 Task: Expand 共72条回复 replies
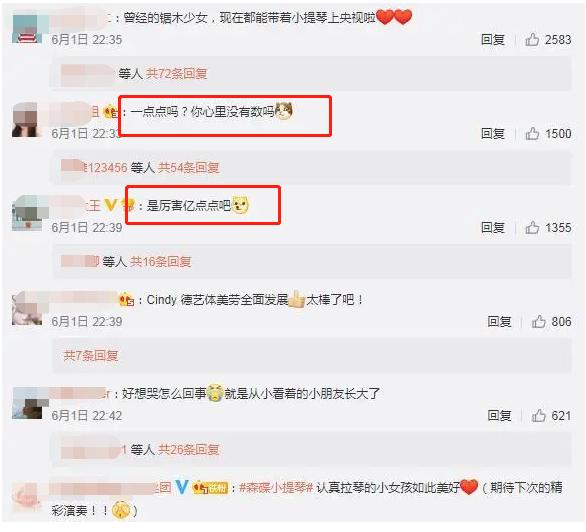click(x=176, y=74)
